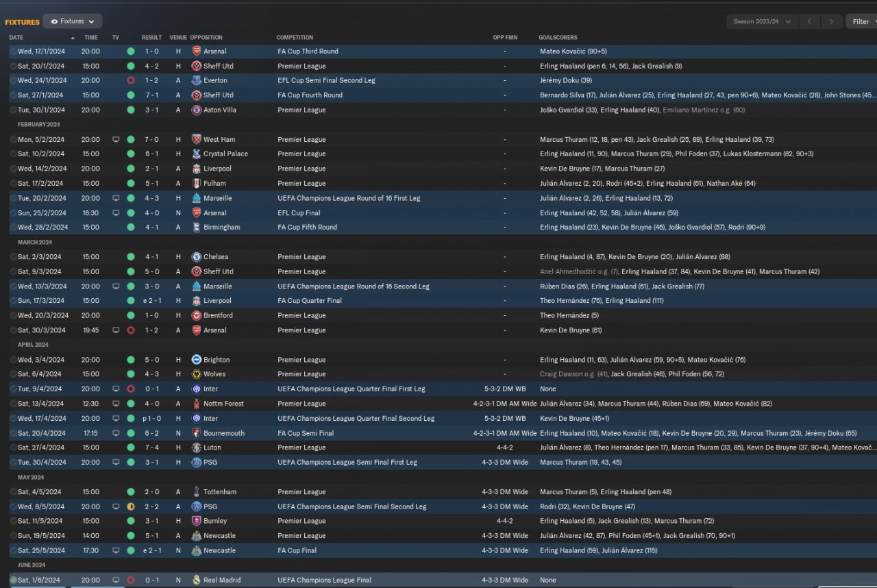Sort by the RESULT column header
Screen dimensions: 877x588
click(x=151, y=38)
